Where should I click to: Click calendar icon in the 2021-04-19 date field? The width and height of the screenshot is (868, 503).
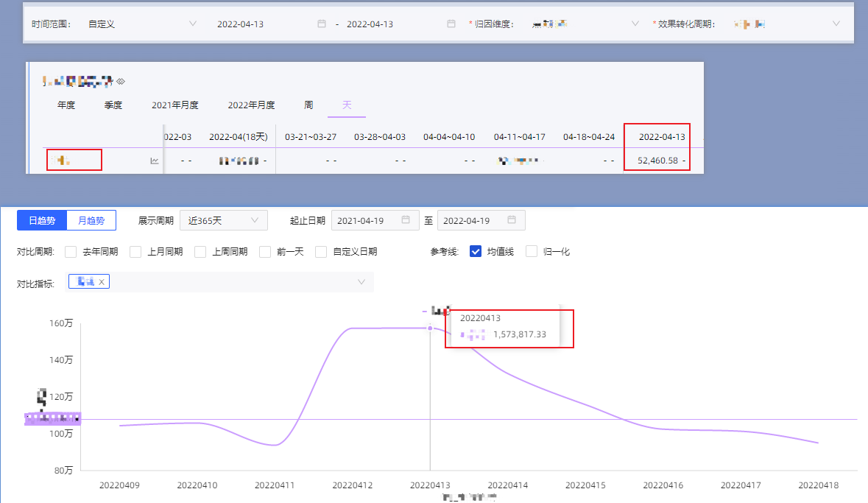[x=406, y=220]
